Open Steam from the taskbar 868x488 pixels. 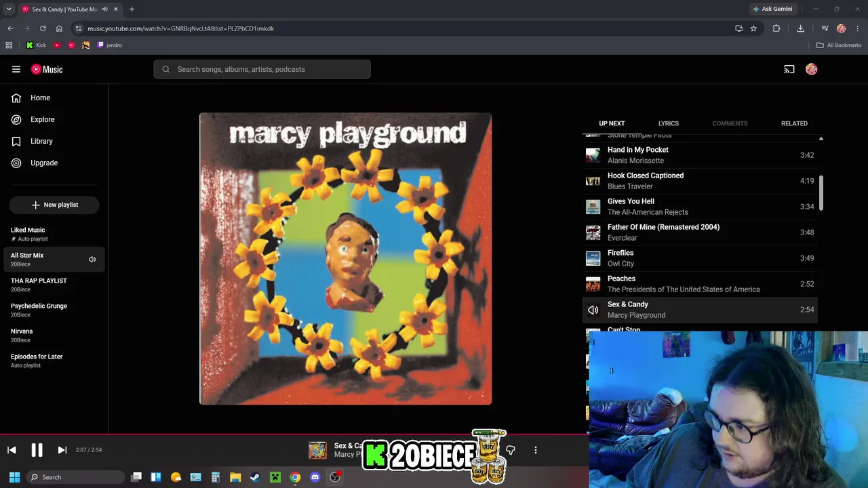click(x=255, y=477)
